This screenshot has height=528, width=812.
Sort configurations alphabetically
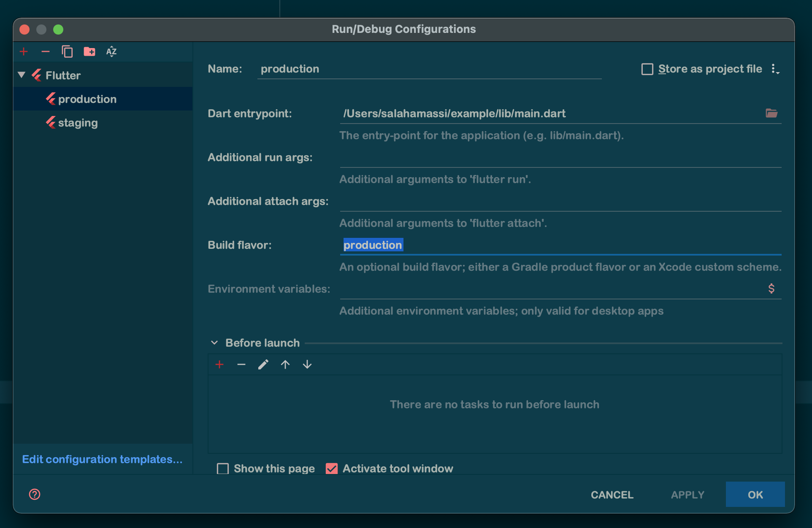(111, 51)
